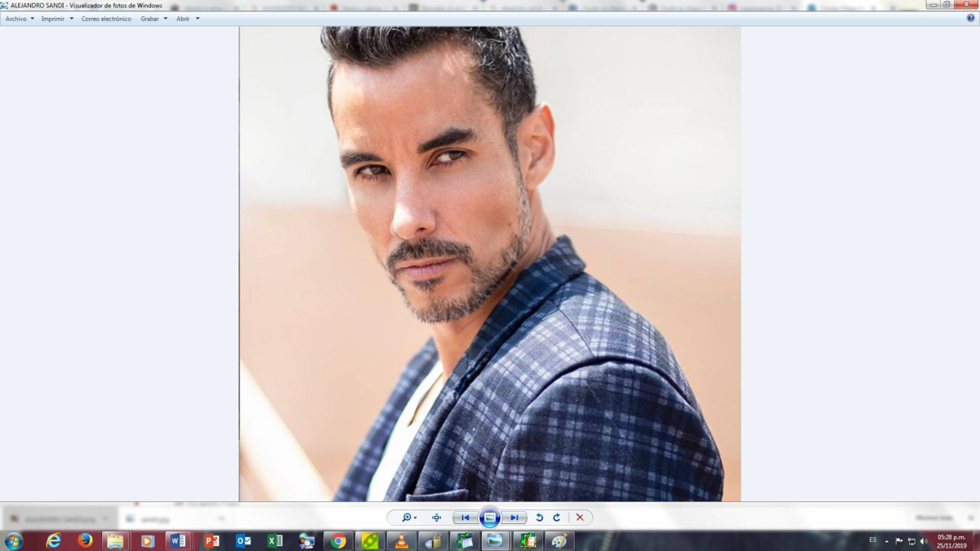Screen dimensions: 980x551
Task: Rotate the photo counterclockwise
Action: click(540, 518)
